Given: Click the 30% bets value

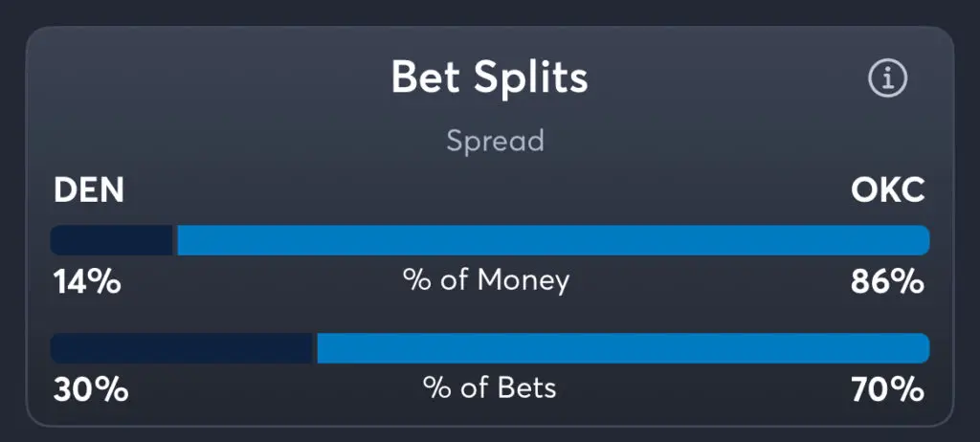Looking at the screenshot, I should coord(91,390).
